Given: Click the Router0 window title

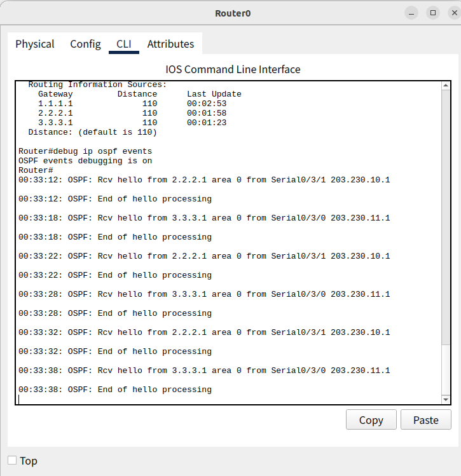Looking at the screenshot, I should coord(233,13).
